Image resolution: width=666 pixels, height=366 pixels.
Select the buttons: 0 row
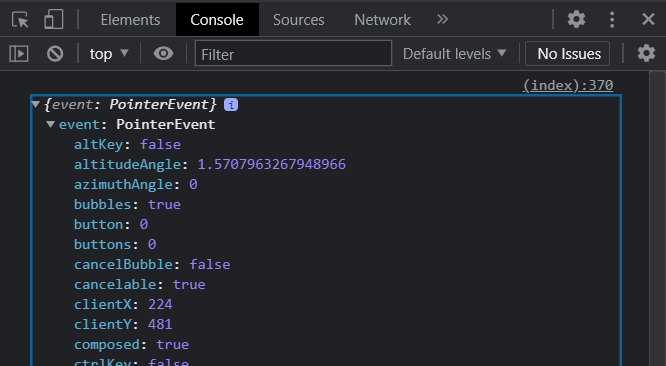(x=115, y=244)
